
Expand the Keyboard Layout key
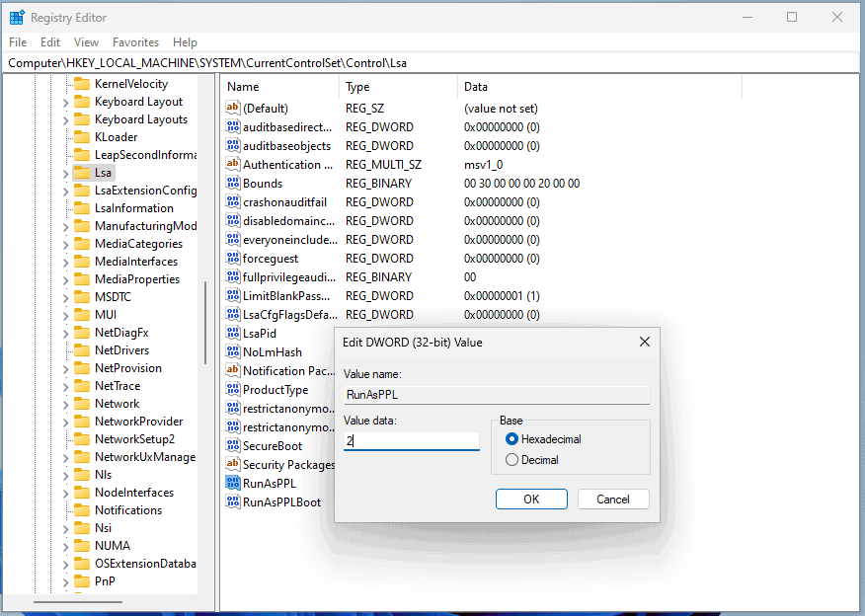click(x=65, y=103)
